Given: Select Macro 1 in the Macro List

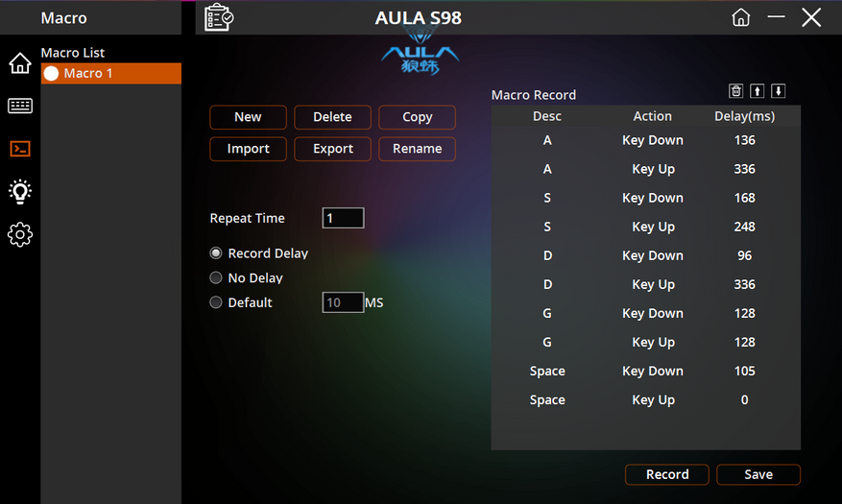Looking at the screenshot, I should pos(111,74).
